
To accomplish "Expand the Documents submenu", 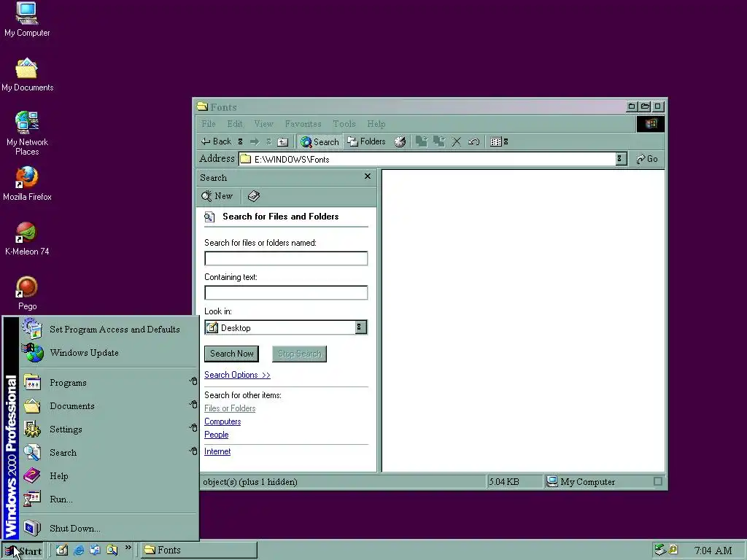I will pyautogui.click(x=108, y=405).
